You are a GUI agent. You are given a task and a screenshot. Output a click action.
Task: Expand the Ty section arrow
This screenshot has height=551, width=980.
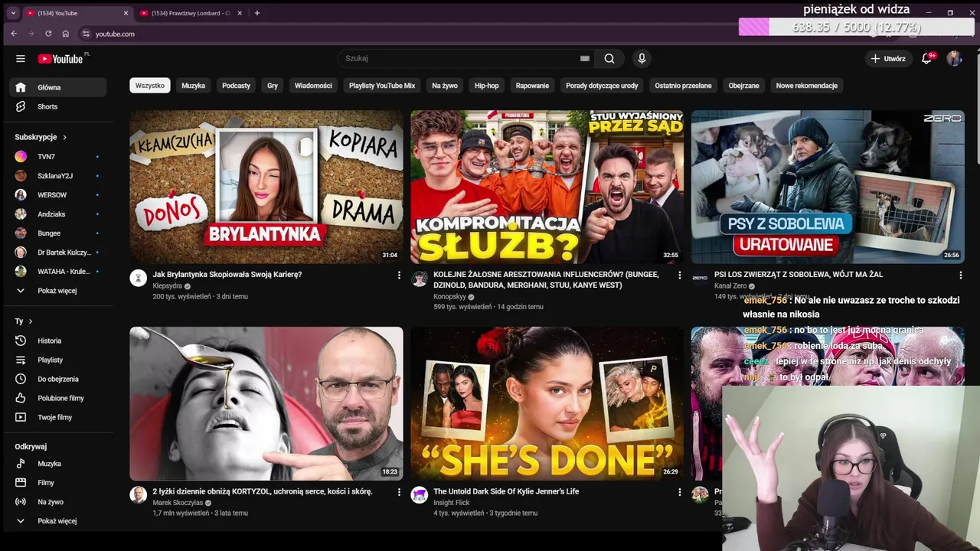pos(31,321)
